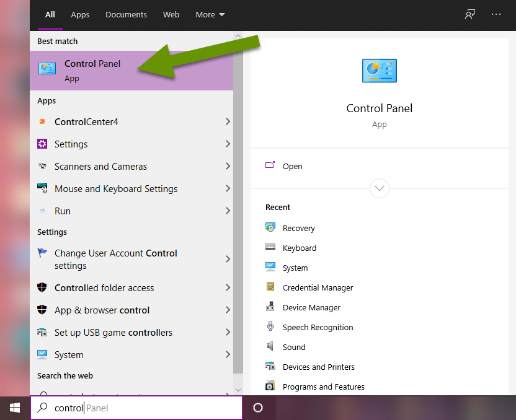Click the App & browser control shield icon
The width and height of the screenshot is (516, 420).
[42, 310]
